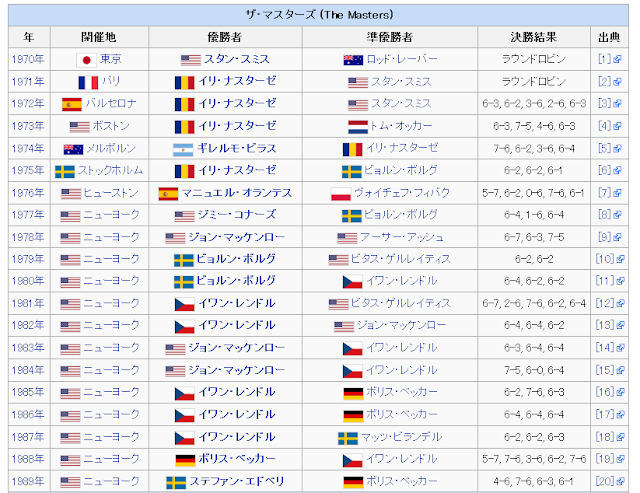Open external link icon for reference [1]
The width and height of the screenshot is (640, 493).
tap(617, 60)
